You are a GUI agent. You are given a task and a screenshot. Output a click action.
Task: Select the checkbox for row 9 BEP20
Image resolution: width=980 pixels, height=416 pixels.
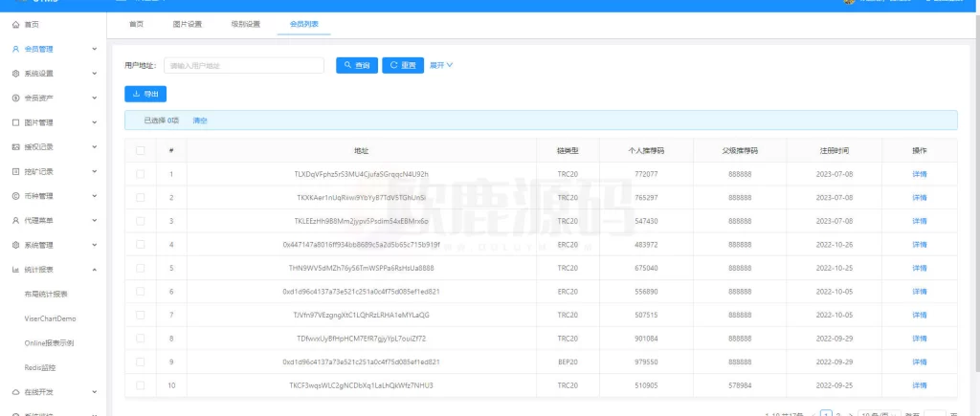140,361
